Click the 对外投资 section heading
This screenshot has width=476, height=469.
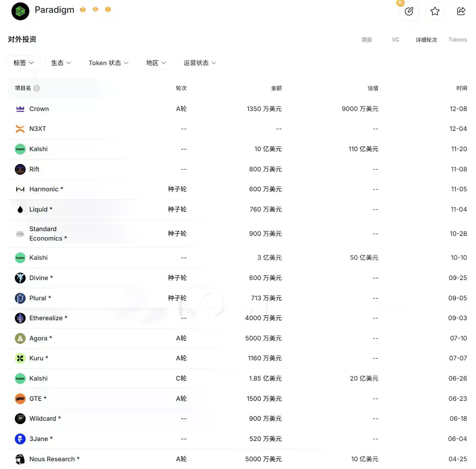22,39
